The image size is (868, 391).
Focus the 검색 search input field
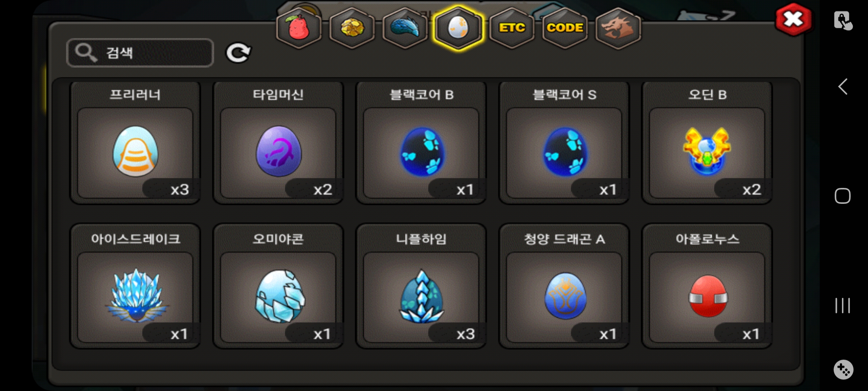tap(140, 53)
